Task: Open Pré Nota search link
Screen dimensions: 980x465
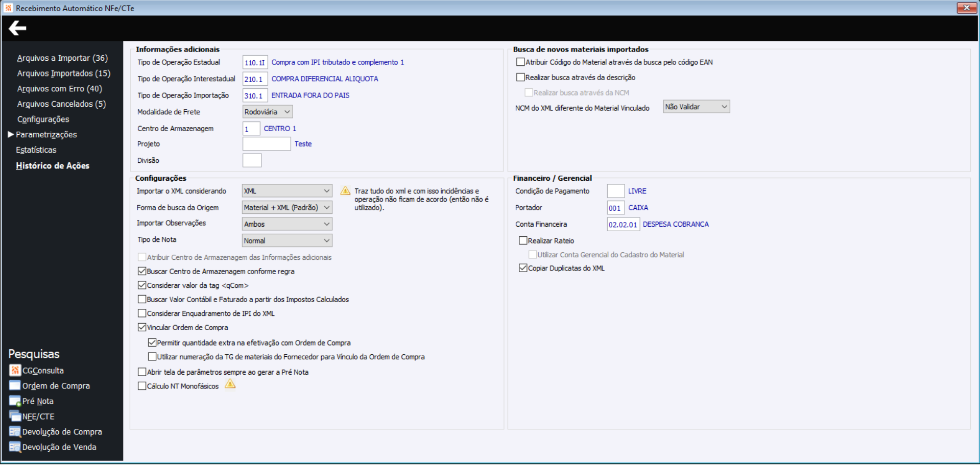Action: 38,401
